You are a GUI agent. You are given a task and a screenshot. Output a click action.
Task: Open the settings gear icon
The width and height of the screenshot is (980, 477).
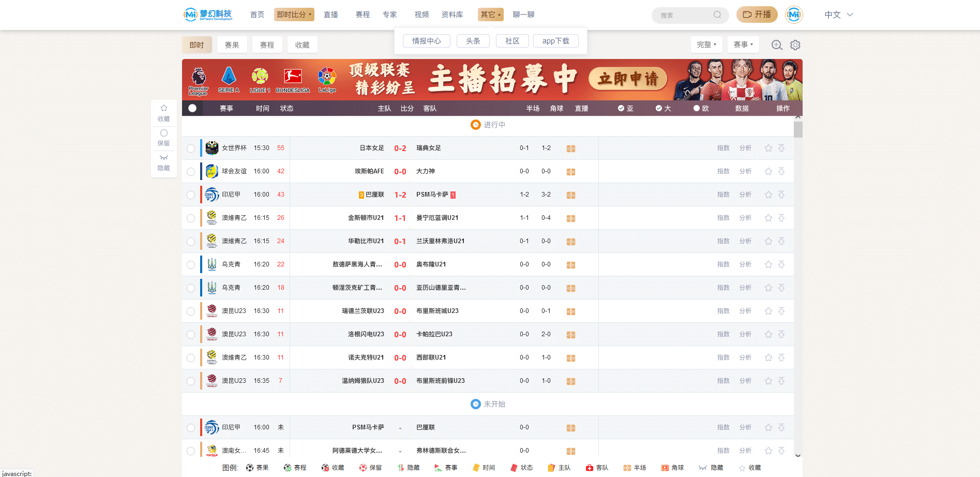point(795,45)
